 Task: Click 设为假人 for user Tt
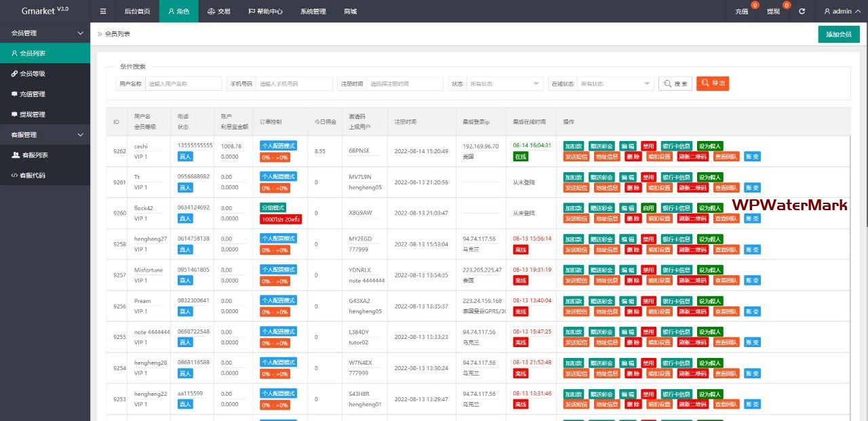click(710, 177)
